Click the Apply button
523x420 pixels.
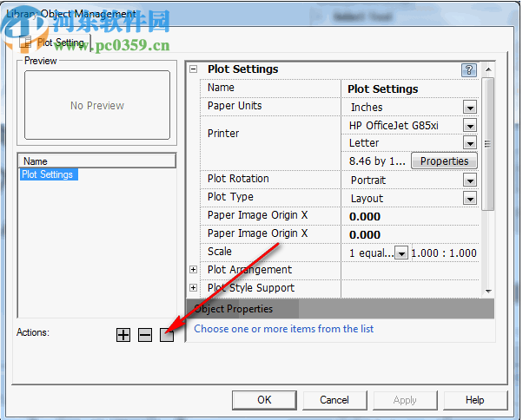click(405, 400)
